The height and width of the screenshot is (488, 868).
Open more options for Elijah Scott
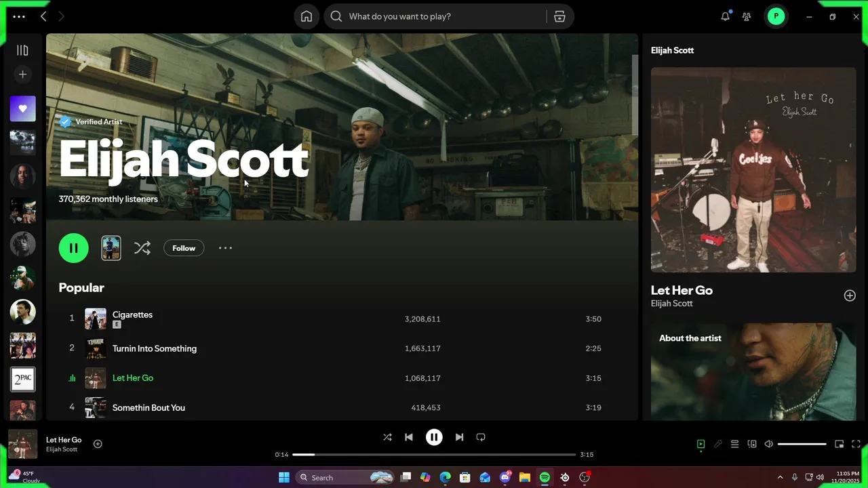[225, 248]
